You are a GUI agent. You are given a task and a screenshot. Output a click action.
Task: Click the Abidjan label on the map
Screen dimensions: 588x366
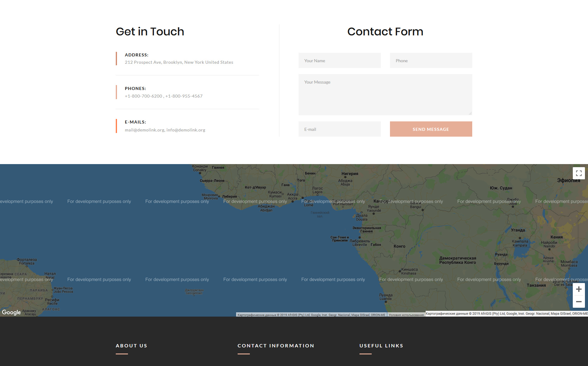point(266,208)
